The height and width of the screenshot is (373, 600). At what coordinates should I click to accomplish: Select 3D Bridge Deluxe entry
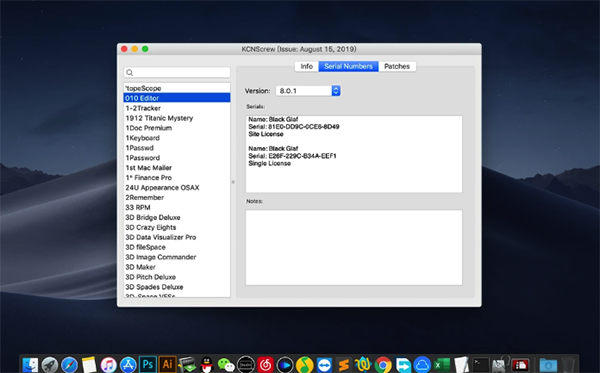point(177,217)
